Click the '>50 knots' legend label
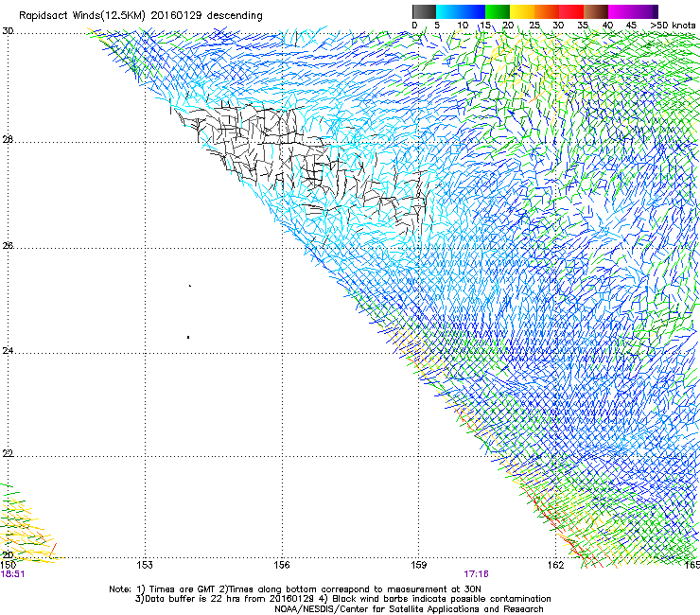Viewport: 700px width, 615px height. (673, 26)
